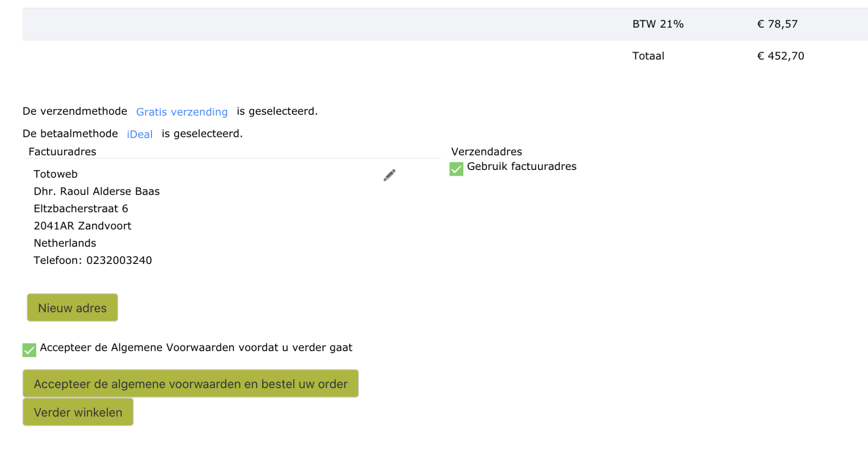Continue shopping via Verder winkelen
Image resolution: width=868 pixels, height=451 pixels.
(78, 412)
